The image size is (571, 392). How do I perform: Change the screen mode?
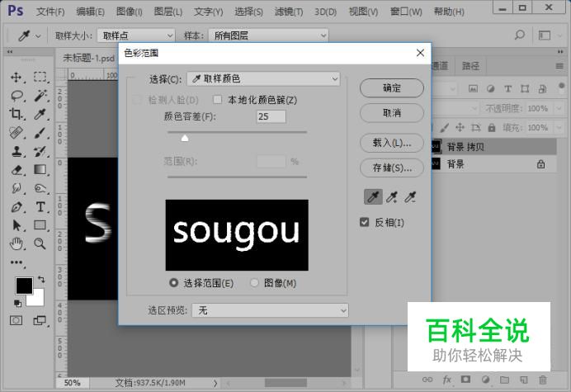point(40,320)
